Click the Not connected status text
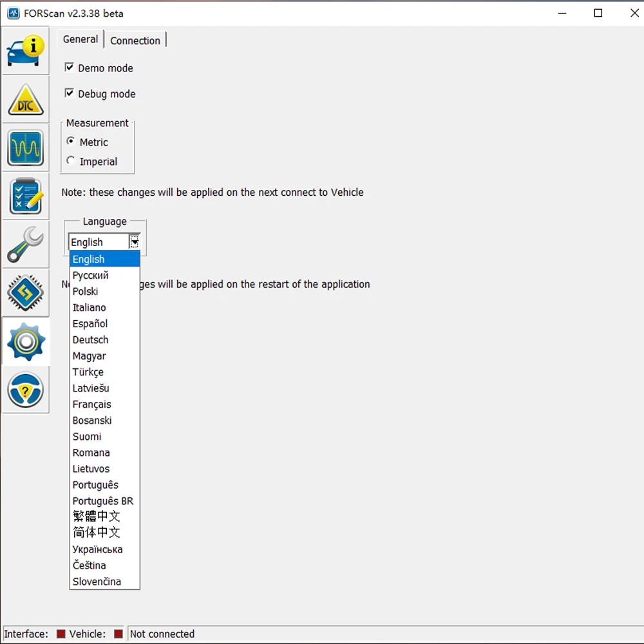644x644 pixels. (x=162, y=634)
